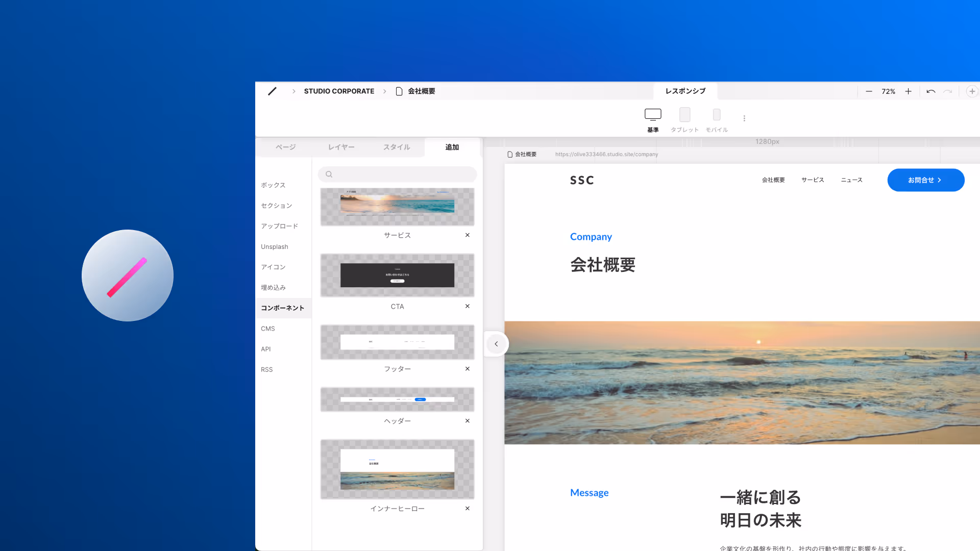
Task: Switch to the レイヤー tab
Action: click(x=341, y=147)
